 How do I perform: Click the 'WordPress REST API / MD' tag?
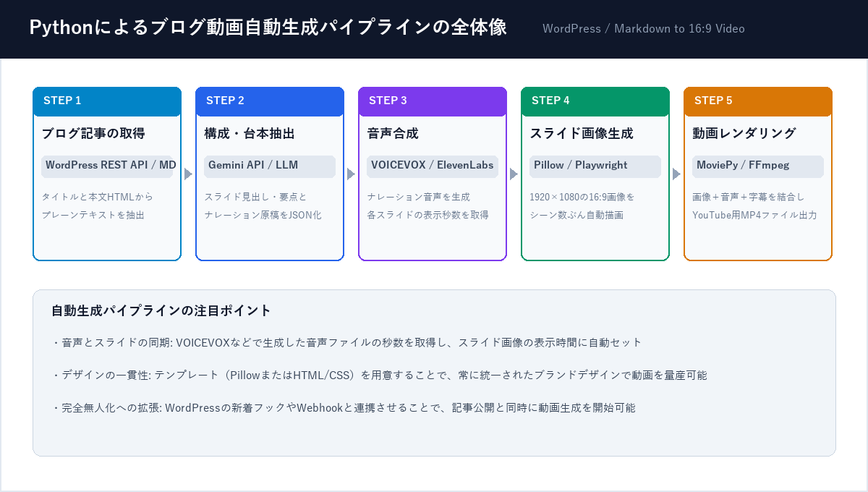click(x=107, y=166)
